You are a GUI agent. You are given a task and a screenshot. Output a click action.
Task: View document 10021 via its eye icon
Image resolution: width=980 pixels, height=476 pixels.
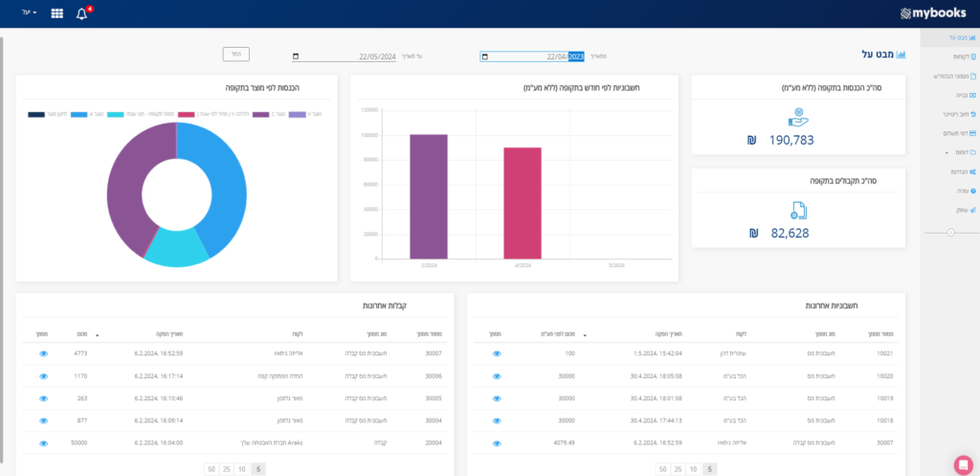point(497,353)
